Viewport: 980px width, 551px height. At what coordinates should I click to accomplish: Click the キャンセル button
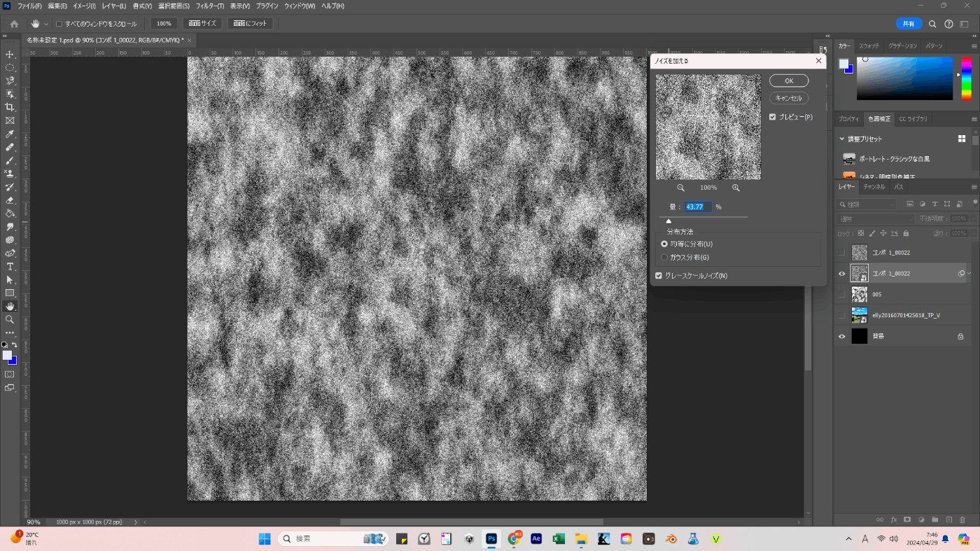click(x=789, y=98)
